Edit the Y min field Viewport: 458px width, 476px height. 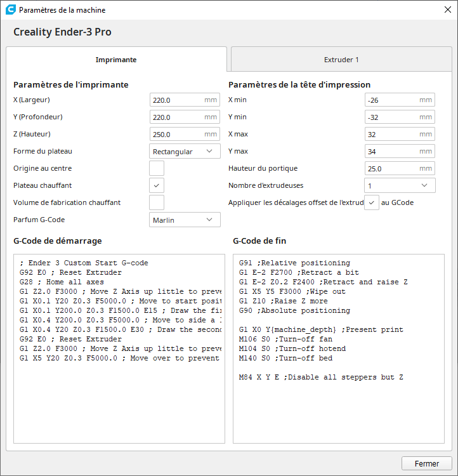[x=400, y=117]
